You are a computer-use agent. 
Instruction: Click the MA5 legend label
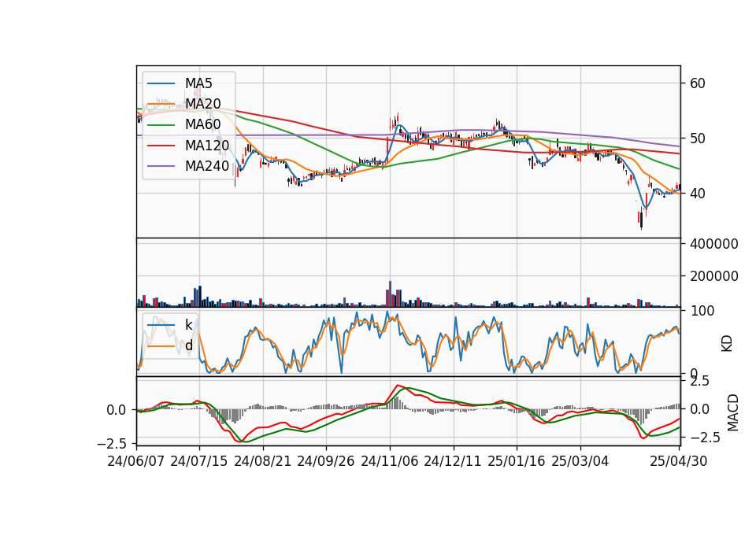point(198,83)
